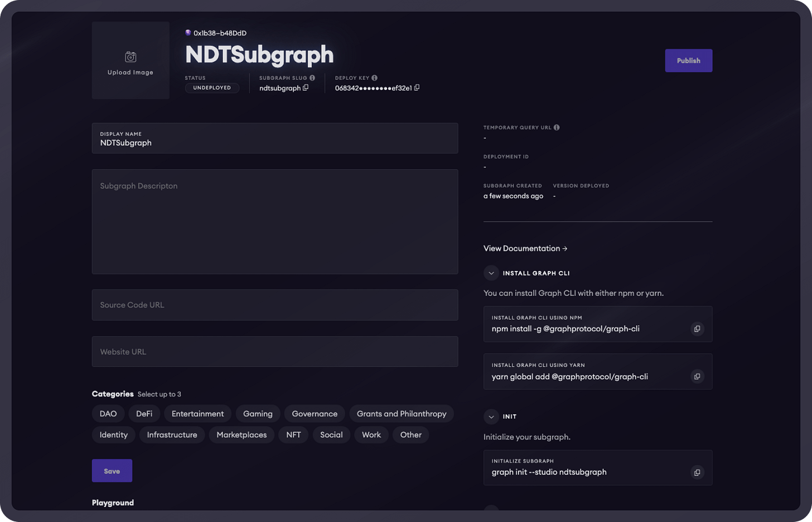Open the View Documentation link
Image resolution: width=812 pixels, height=522 pixels.
pyautogui.click(x=525, y=248)
